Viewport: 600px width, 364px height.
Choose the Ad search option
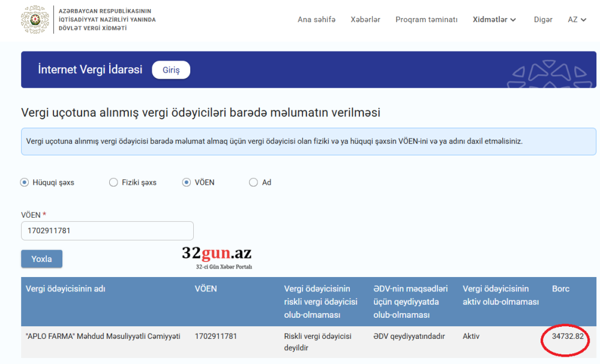tap(253, 182)
